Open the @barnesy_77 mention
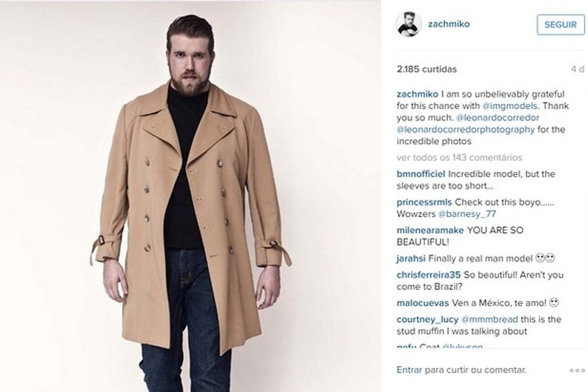 coord(467,214)
